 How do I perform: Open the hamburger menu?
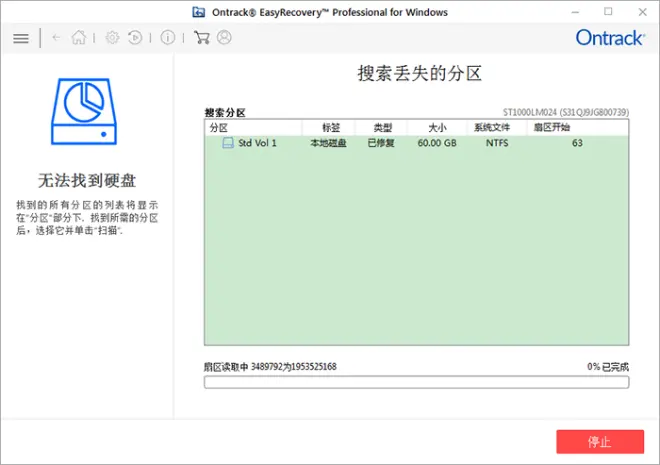[21, 38]
